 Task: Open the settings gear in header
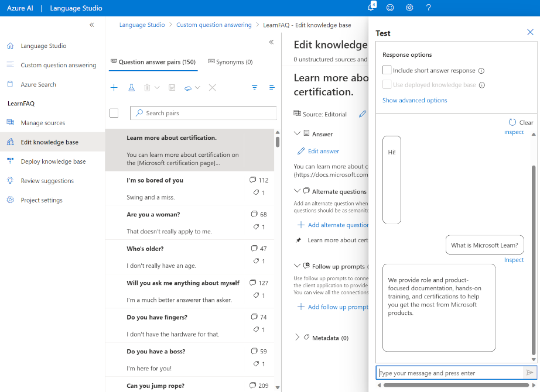click(409, 8)
